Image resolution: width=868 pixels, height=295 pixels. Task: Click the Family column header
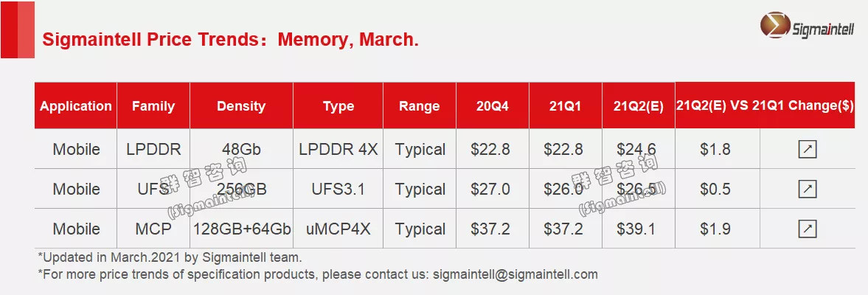pos(153,106)
